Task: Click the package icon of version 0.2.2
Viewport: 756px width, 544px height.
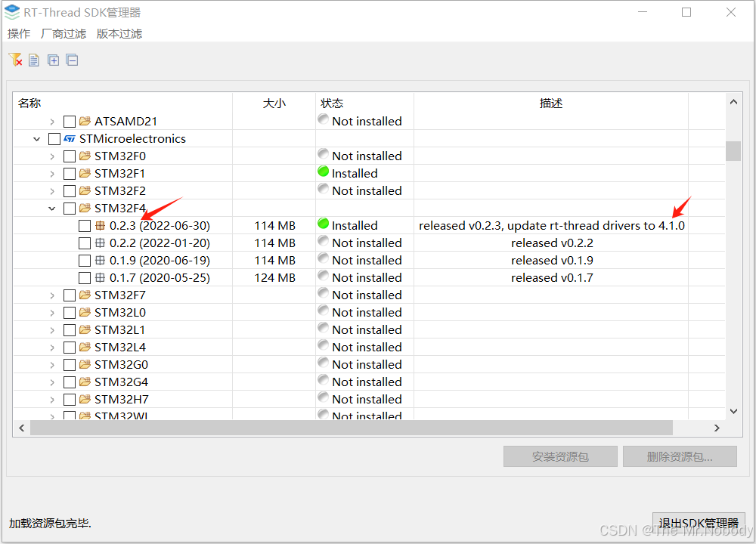Action: [100, 243]
